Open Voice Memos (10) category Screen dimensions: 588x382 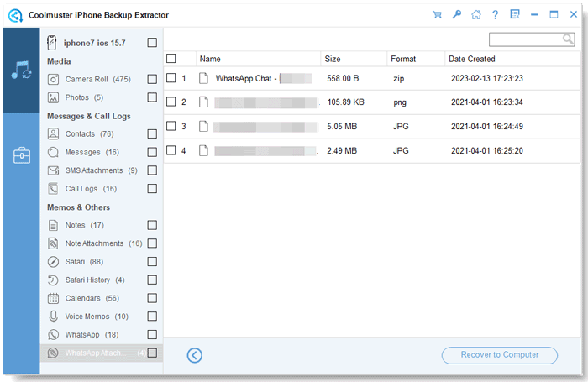[97, 317]
